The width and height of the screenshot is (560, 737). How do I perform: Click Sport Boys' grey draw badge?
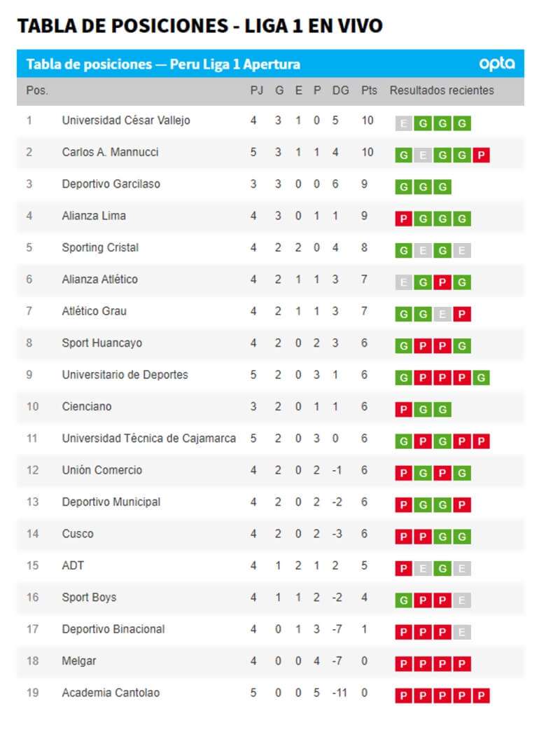click(462, 600)
